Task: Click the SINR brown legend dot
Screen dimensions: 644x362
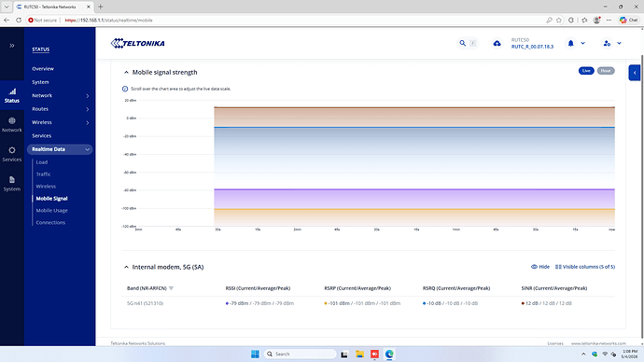Action: 523,303
